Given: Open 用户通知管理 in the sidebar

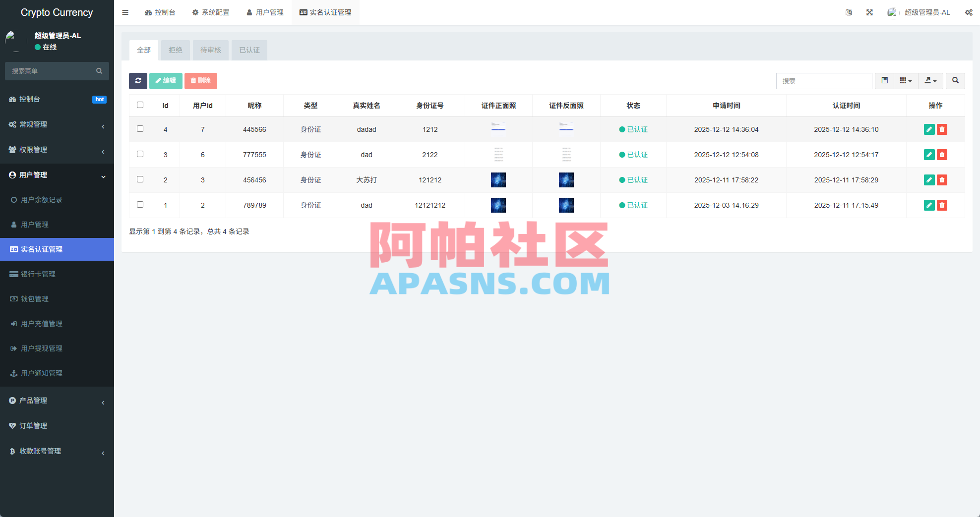Looking at the screenshot, I should 57,373.
